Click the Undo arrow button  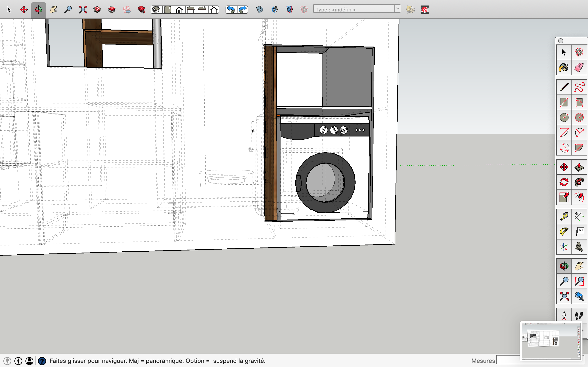coord(231,10)
